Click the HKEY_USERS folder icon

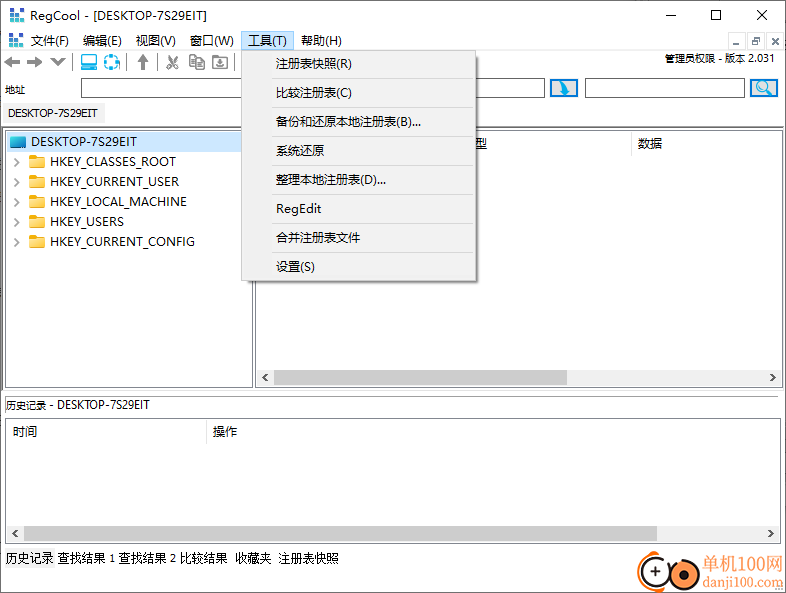[x=37, y=222]
